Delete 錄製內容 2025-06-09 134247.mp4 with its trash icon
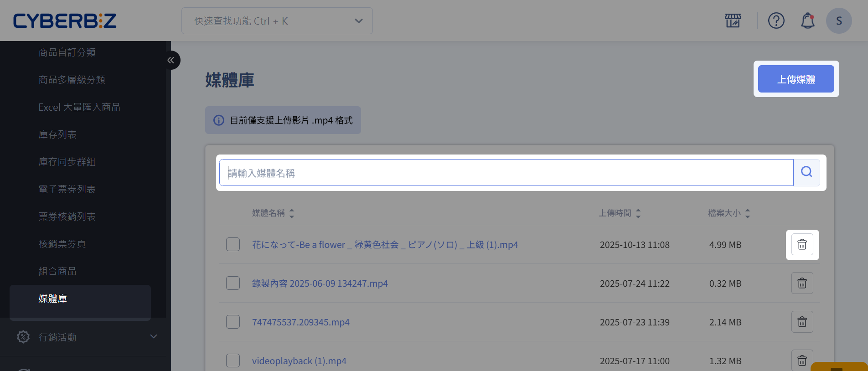 [x=802, y=283]
